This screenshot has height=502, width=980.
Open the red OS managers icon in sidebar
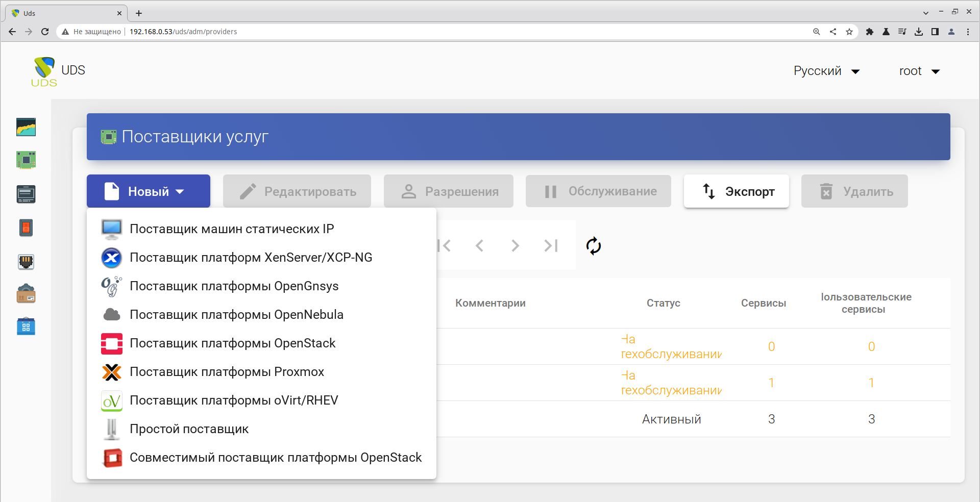[x=26, y=228]
